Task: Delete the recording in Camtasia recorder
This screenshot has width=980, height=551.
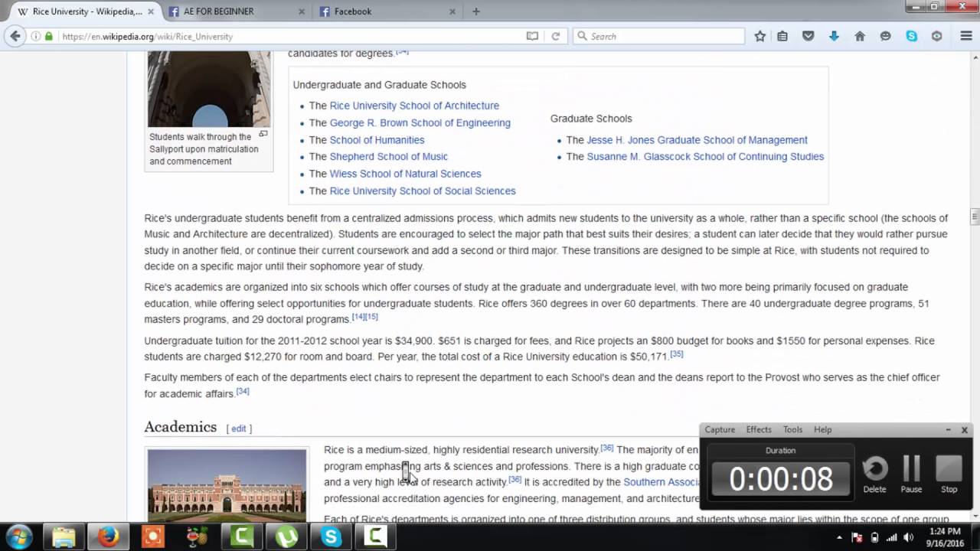Action: click(874, 474)
